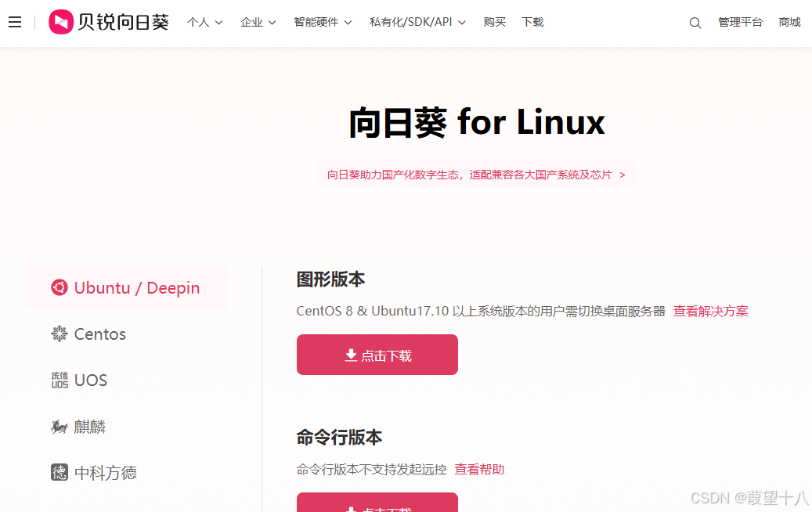Download the 图形版本 with 点击下载 button
Viewport: 812px width, 512px height.
pos(377,355)
